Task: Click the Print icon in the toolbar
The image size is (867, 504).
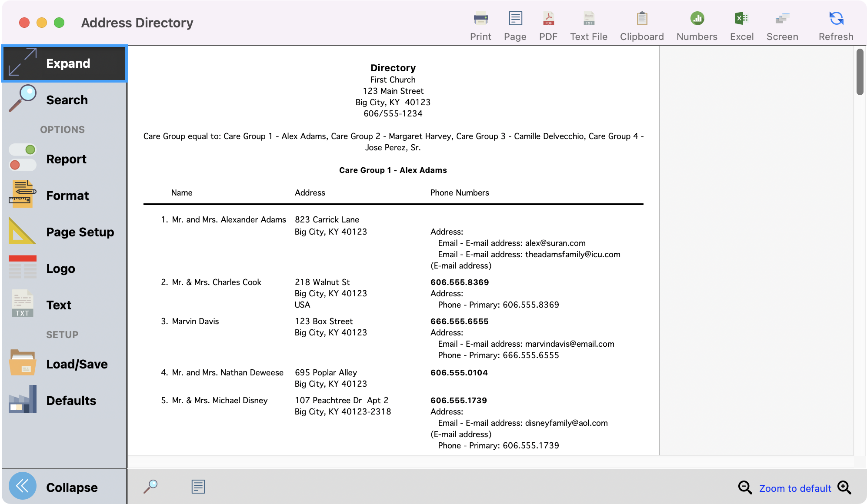Action: (x=480, y=24)
